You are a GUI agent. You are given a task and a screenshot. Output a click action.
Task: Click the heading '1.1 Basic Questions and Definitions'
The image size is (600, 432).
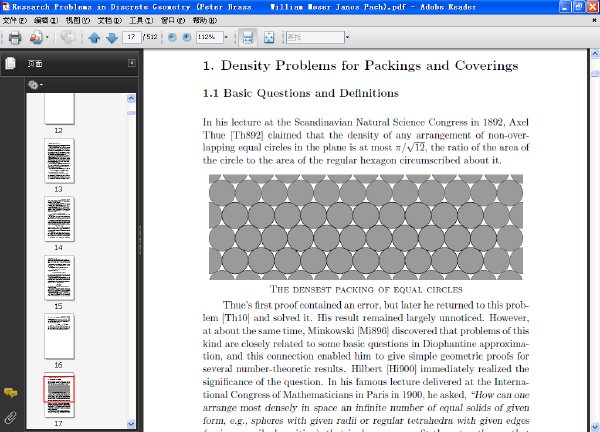pos(301,93)
